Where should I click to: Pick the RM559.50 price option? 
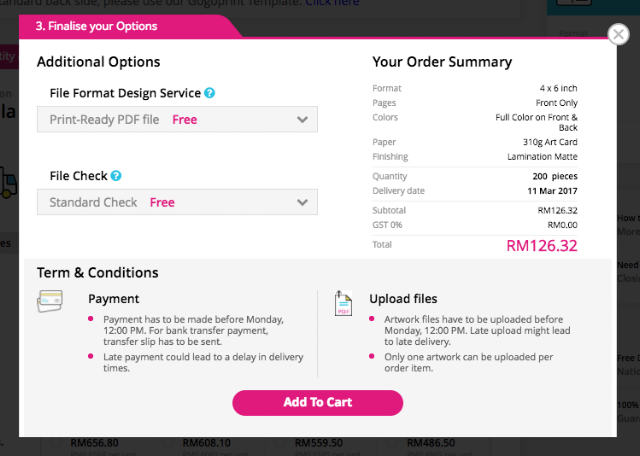coord(319,442)
